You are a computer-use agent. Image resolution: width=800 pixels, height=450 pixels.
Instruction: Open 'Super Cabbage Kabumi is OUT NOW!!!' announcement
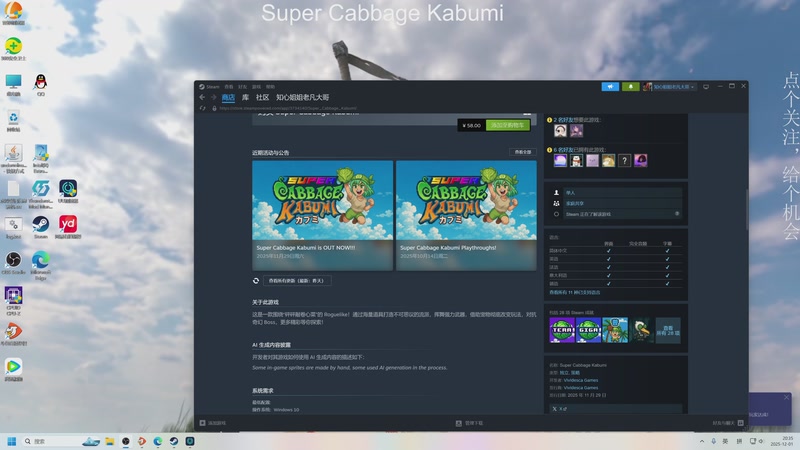pyautogui.click(x=322, y=215)
